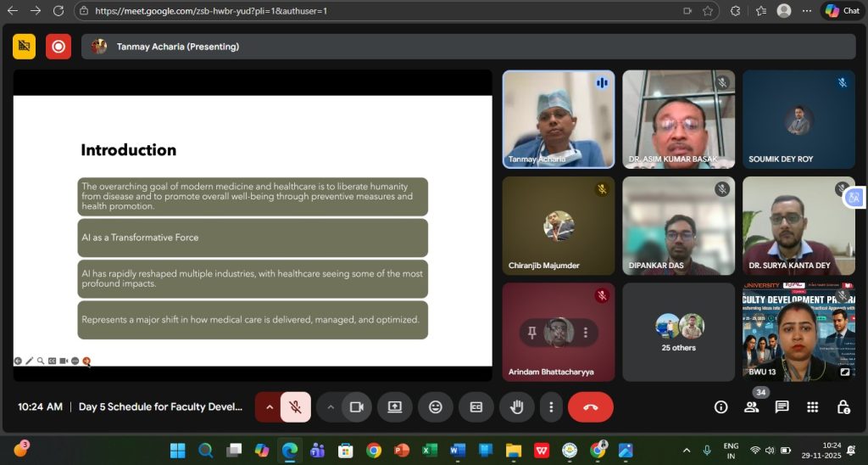Image resolution: width=868 pixels, height=465 pixels.
Task: Expand the audio settings chevron
Action: [270, 407]
